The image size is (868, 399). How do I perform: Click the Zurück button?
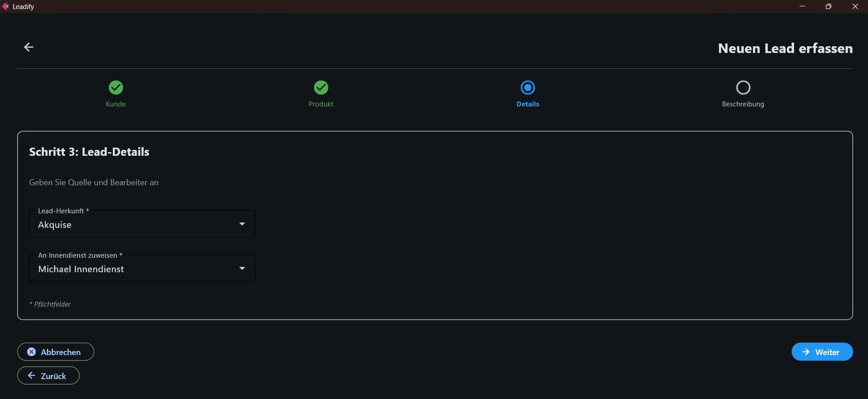48,375
